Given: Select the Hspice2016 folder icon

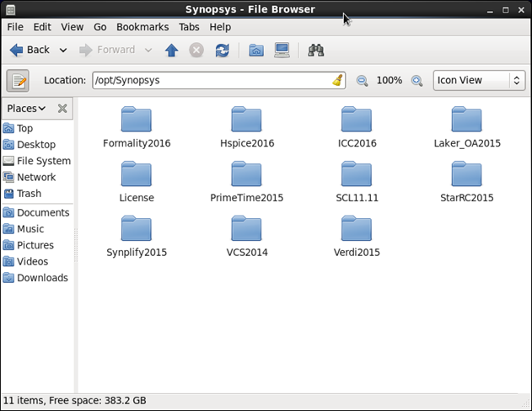Looking at the screenshot, I should (246, 120).
